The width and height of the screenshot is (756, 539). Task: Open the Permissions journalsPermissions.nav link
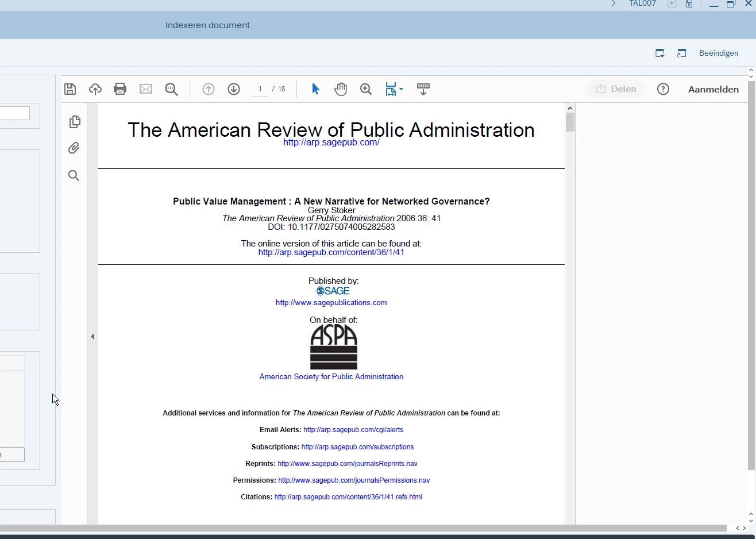pyautogui.click(x=354, y=480)
